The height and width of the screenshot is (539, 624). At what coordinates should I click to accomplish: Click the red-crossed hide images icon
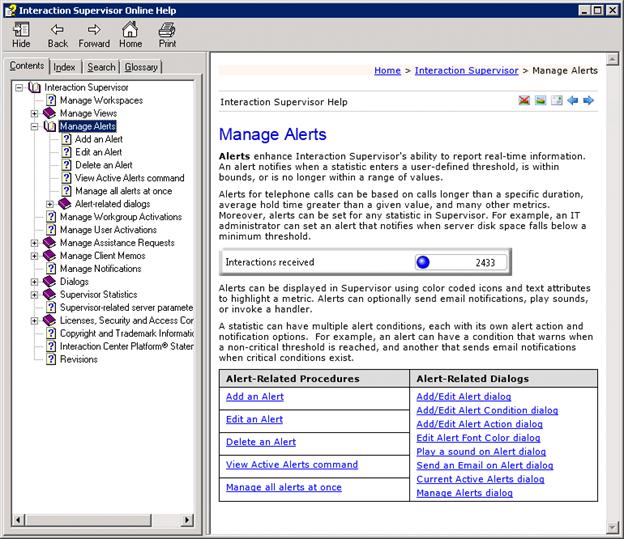tap(525, 101)
